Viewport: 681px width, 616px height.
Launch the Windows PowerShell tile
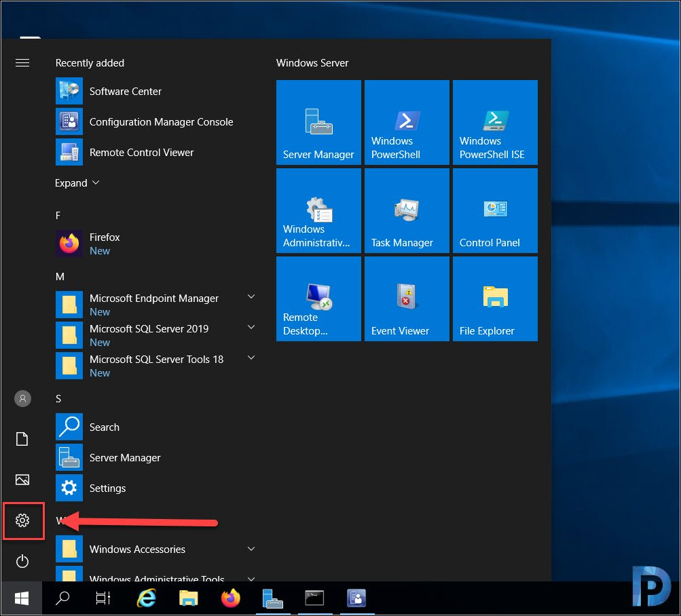pos(407,122)
